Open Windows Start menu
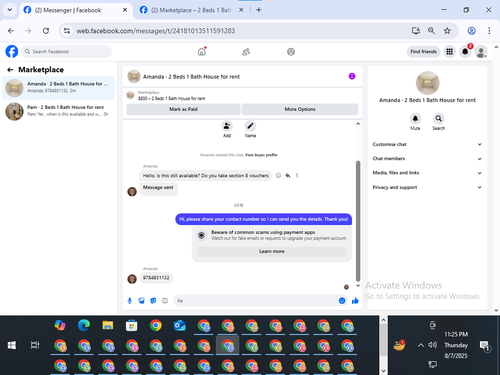Image resolution: width=500 pixels, height=375 pixels. [x=12, y=345]
